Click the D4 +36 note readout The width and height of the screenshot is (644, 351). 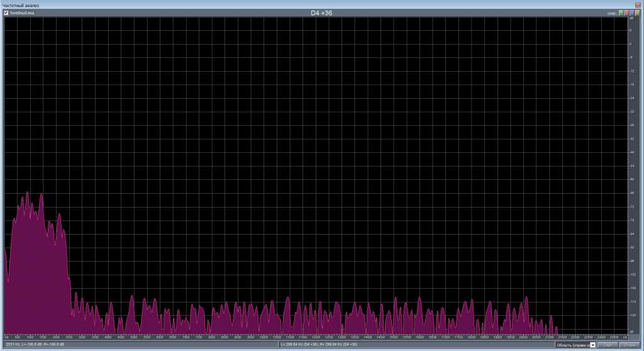(x=321, y=13)
